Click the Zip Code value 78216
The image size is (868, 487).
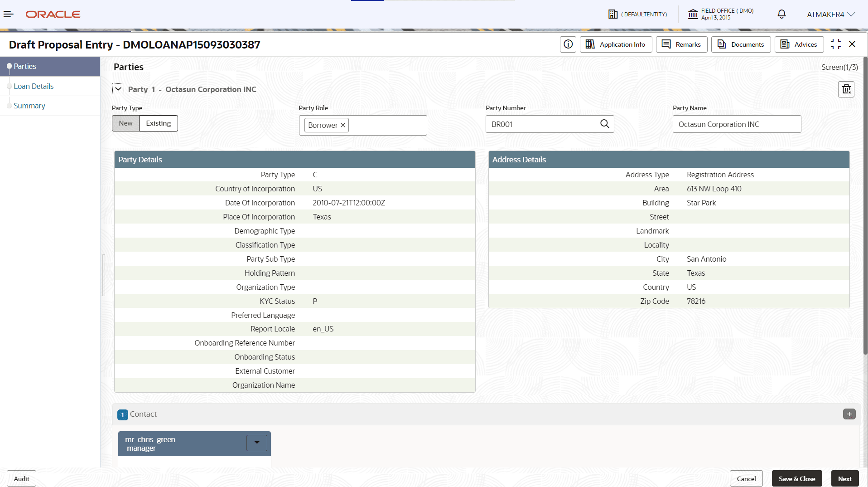pyautogui.click(x=696, y=301)
